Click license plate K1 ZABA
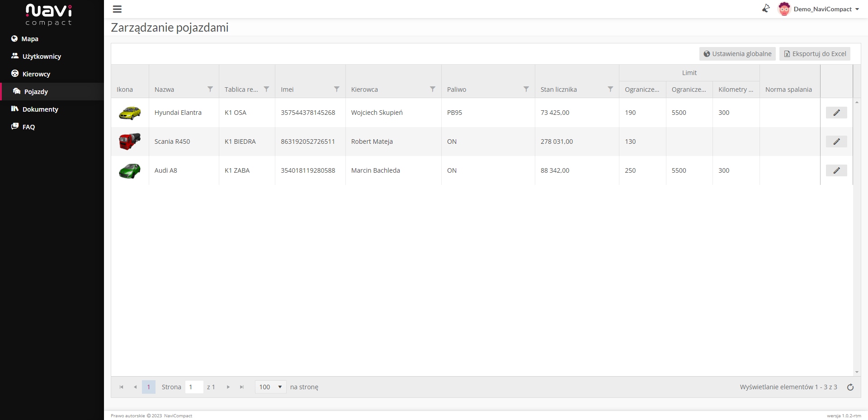This screenshot has height=420, width=868. click(237, 170)
